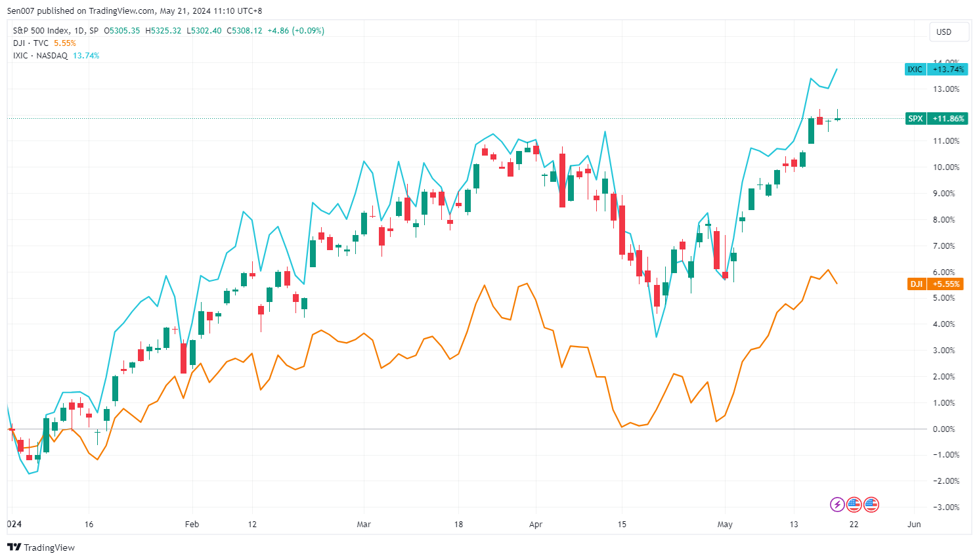Click the Apr marker on time axis

coord(536,525)
